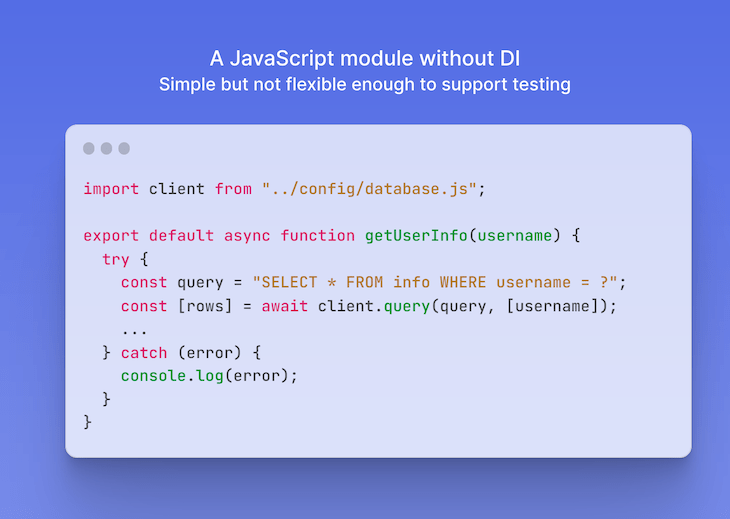Click the third gray window dot

124,148
